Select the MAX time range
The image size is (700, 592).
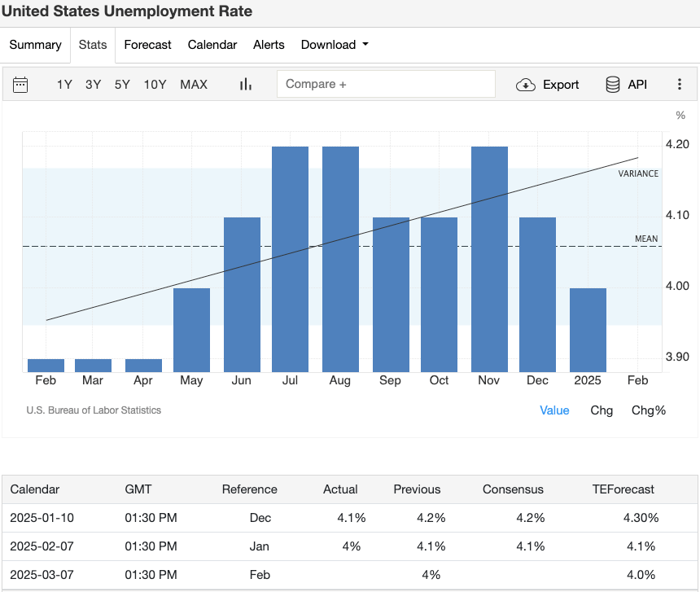194,84
